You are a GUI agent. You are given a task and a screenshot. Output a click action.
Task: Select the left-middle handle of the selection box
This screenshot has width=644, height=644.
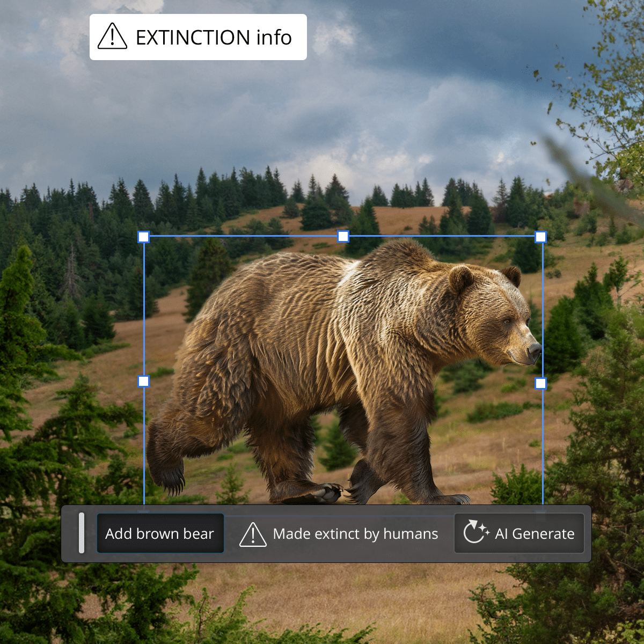(144, 381)
